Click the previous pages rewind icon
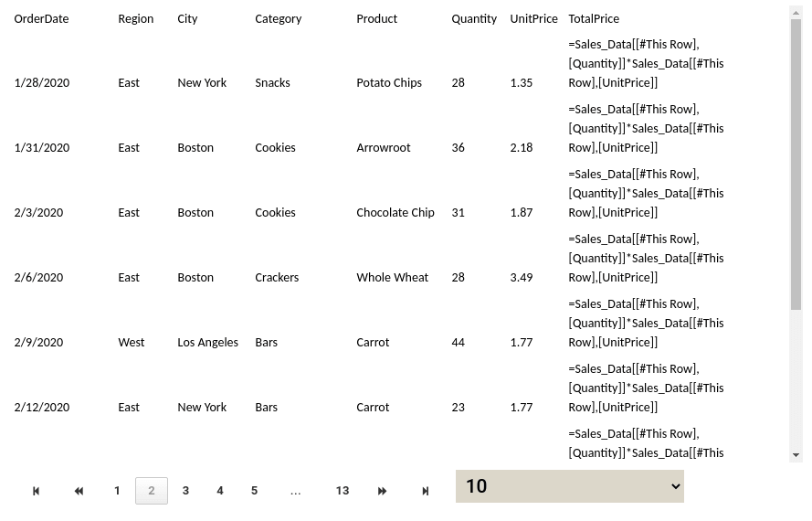Image resolution: width=812 pixels, height=521 pixels. coord(79,491)
